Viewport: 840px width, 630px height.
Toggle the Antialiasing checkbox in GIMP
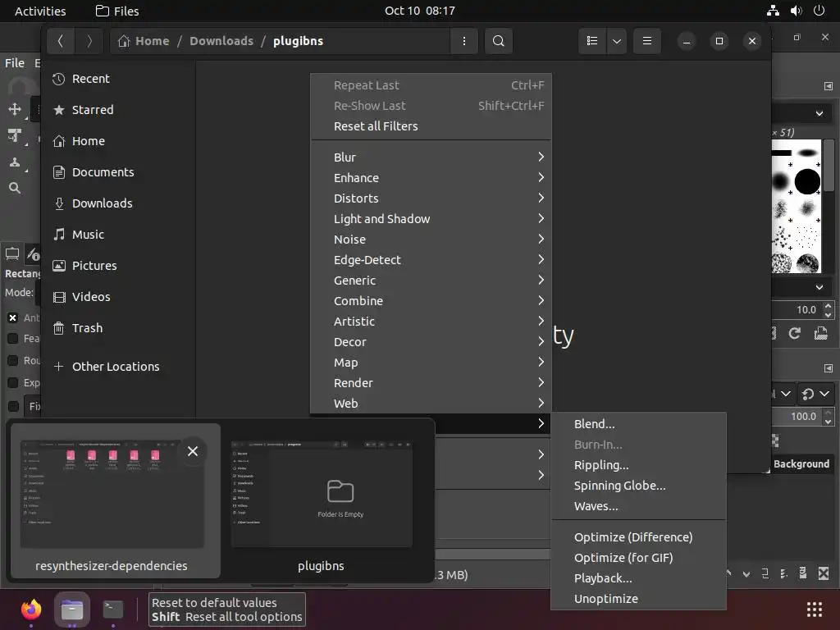(13, 317)
